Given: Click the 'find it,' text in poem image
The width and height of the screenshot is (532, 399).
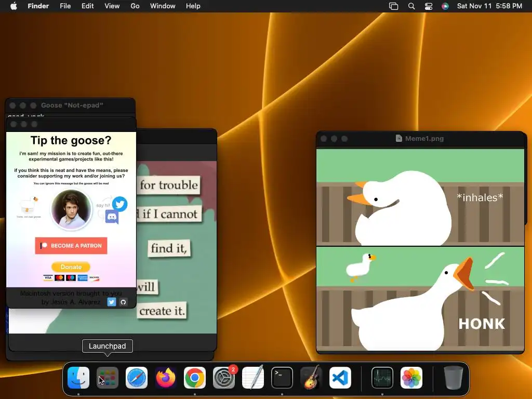Looking at the screenshot, I should 169,248.
